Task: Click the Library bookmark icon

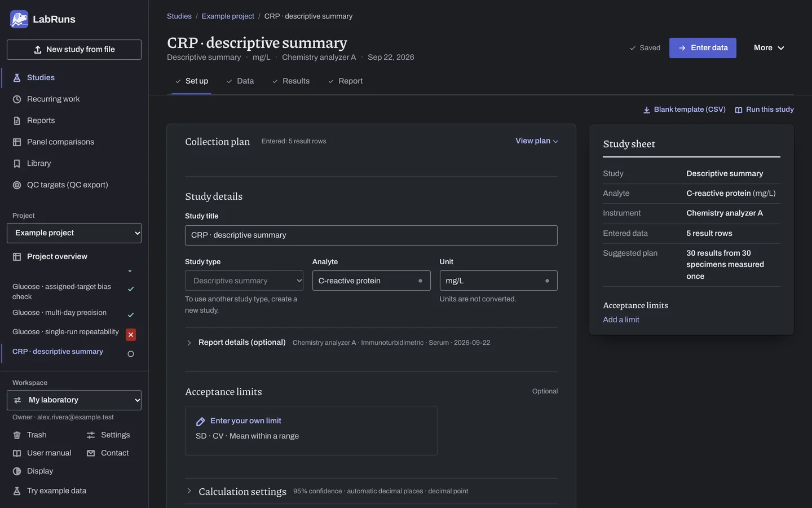Action: pos(17,164)
